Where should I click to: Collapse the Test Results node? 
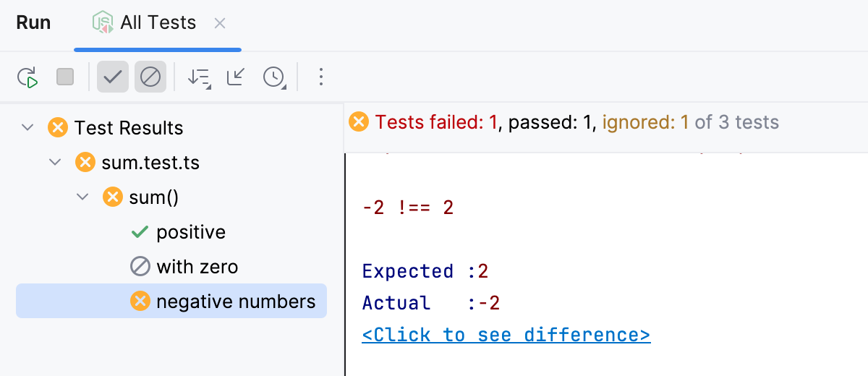tap(27, 128)
